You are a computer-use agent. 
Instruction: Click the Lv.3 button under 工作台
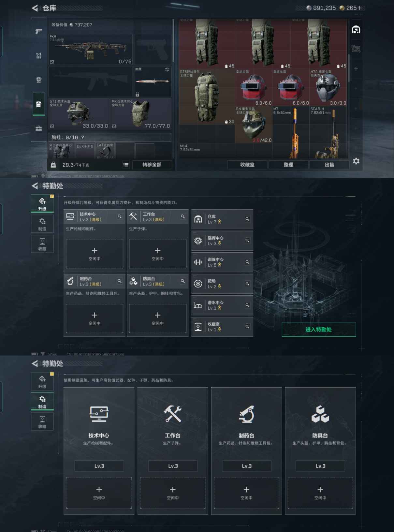click(173, 466)
